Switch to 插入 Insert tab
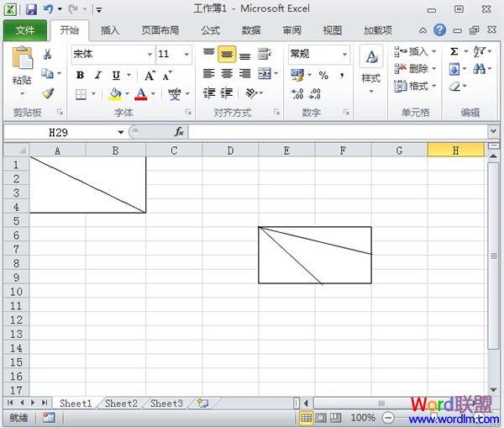The width and height of the screenshot is (504, 428). [x=109, y=30]
